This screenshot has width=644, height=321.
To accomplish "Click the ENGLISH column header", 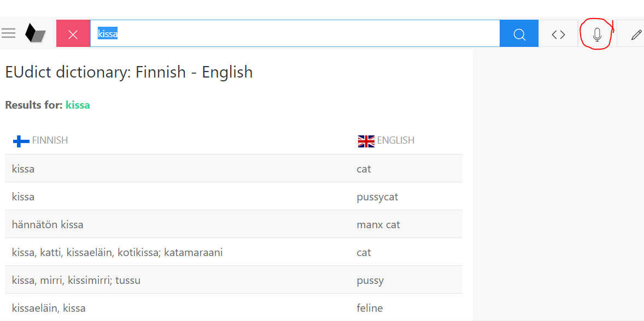I will tap(396, 140).
